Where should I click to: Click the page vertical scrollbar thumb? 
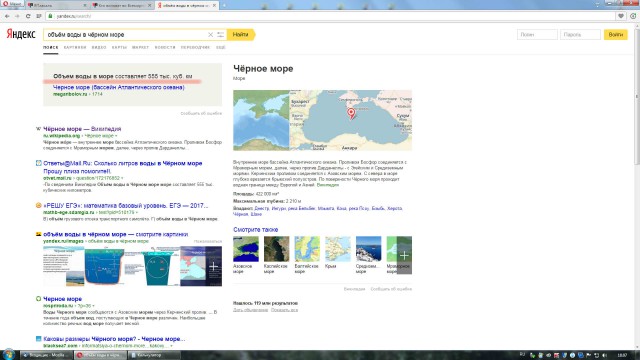636,96
